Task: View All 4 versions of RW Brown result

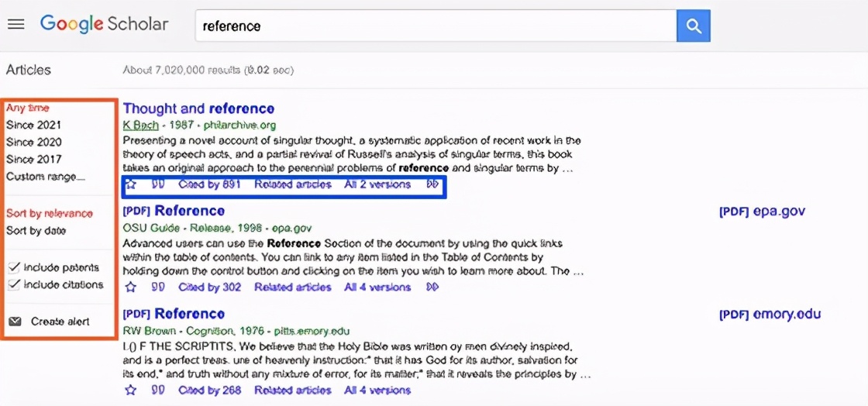Action: point(377,390)
